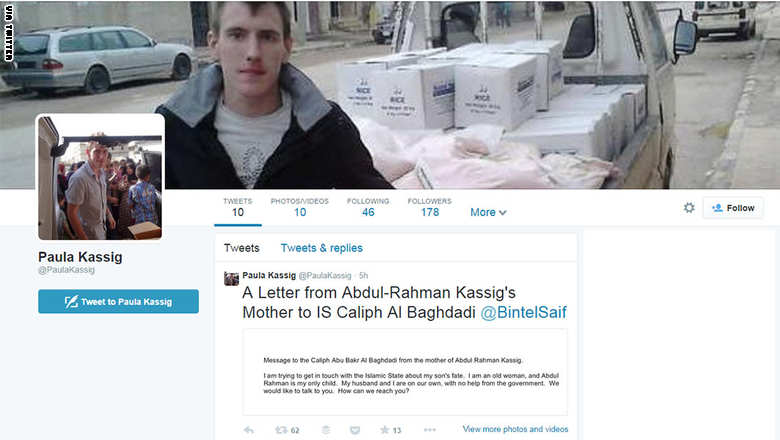The width and height of the screenshot is (780, 440).
Task: Click the small avatar beside the tweet
Action: coord(231,278)
